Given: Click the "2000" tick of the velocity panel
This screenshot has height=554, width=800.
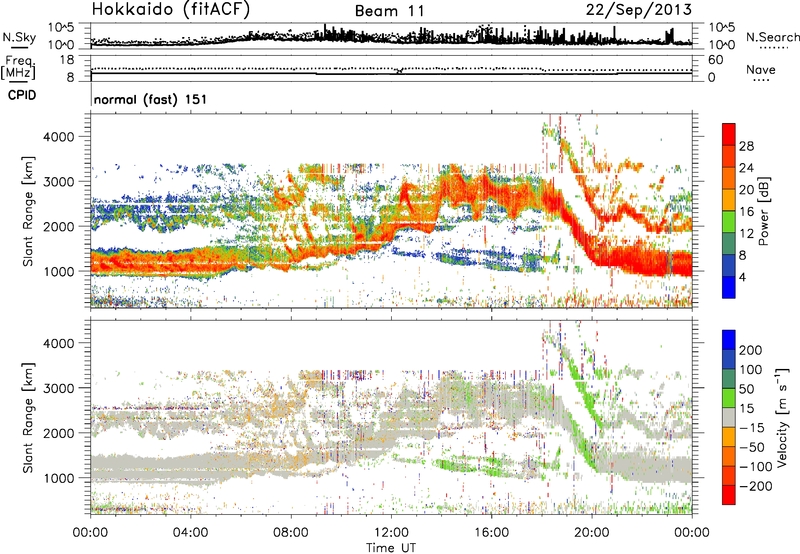Looking at the screenshot, I should coord(59,433).
